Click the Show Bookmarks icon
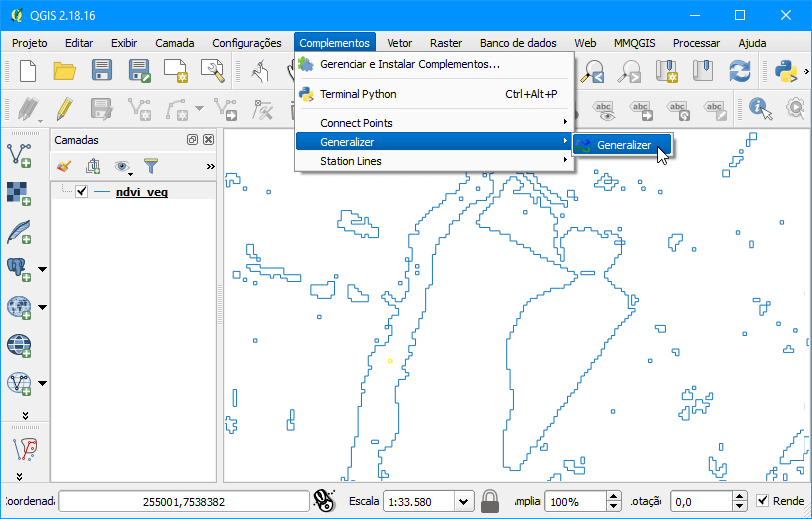 point(703,71)
